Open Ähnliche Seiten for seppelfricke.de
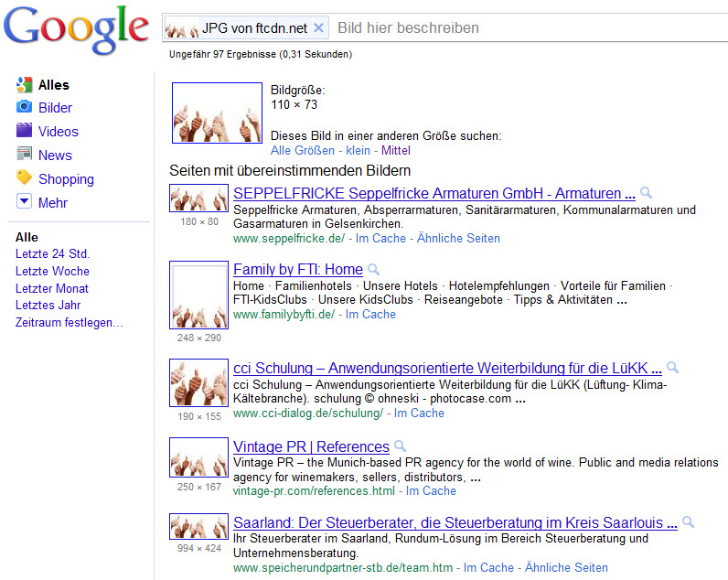This screenshot has width=728, height=580. [459, 238]
